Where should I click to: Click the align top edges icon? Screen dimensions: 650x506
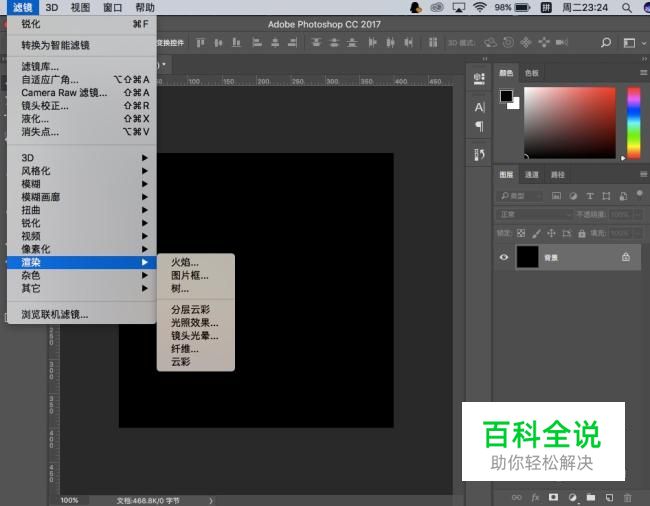pyautogui.click(x=201, y=42)
